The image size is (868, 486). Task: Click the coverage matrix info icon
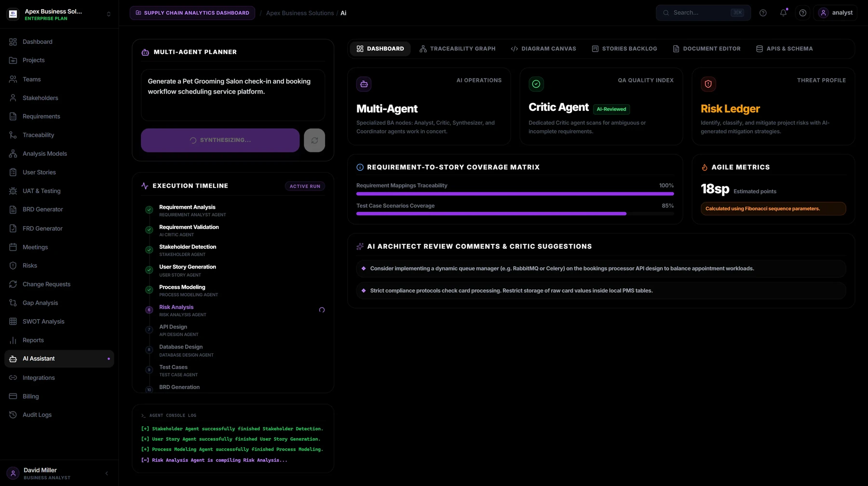[x=360, y=167]
